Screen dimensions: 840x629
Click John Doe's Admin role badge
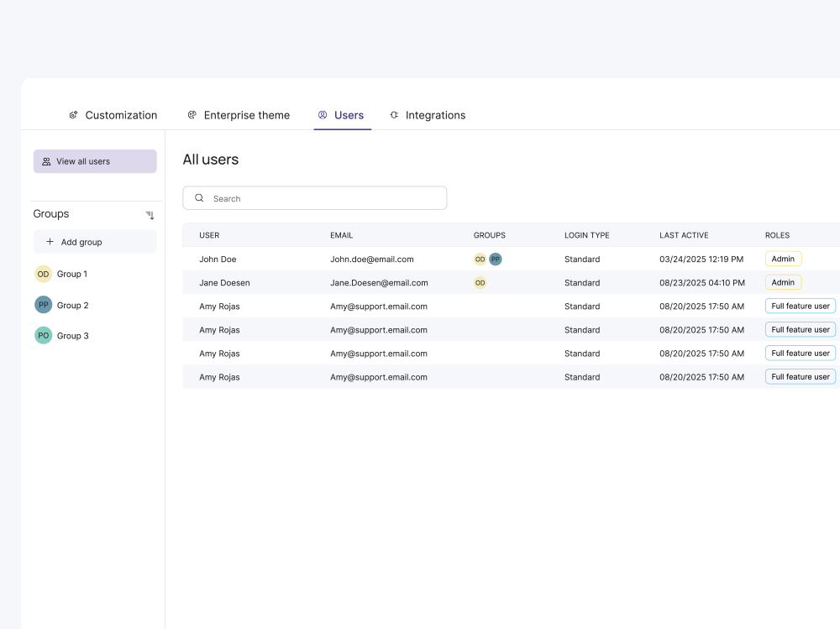pos(783,259)
